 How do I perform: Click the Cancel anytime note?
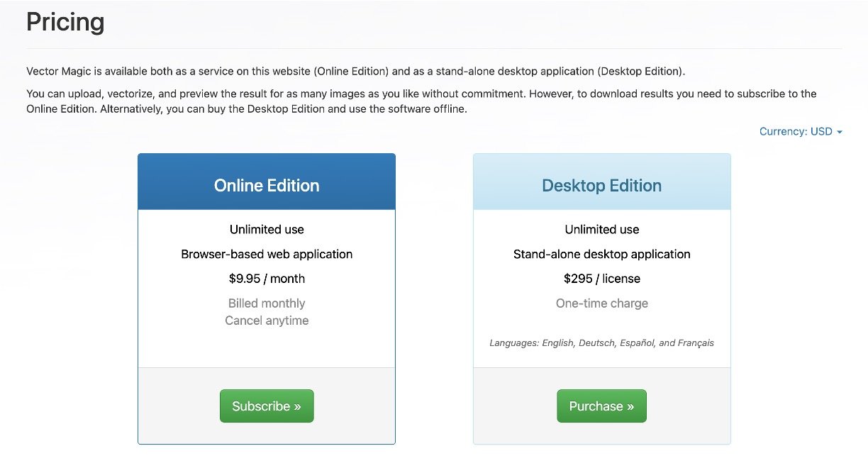267,321
